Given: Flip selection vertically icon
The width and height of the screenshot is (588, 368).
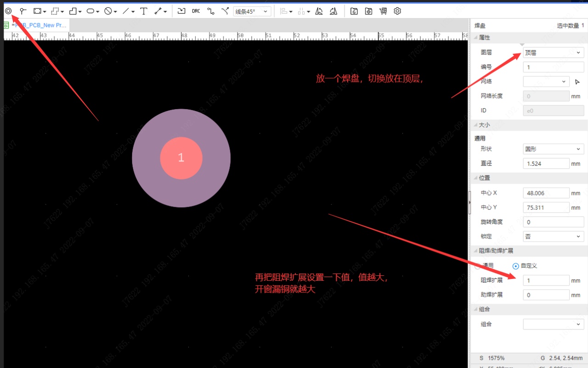Looking at the screenshot, I should [x=334, y=11].
